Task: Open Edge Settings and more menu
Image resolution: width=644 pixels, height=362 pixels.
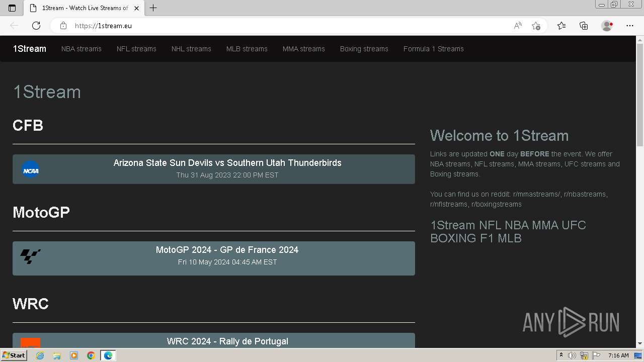Action: tap(630, 26)
